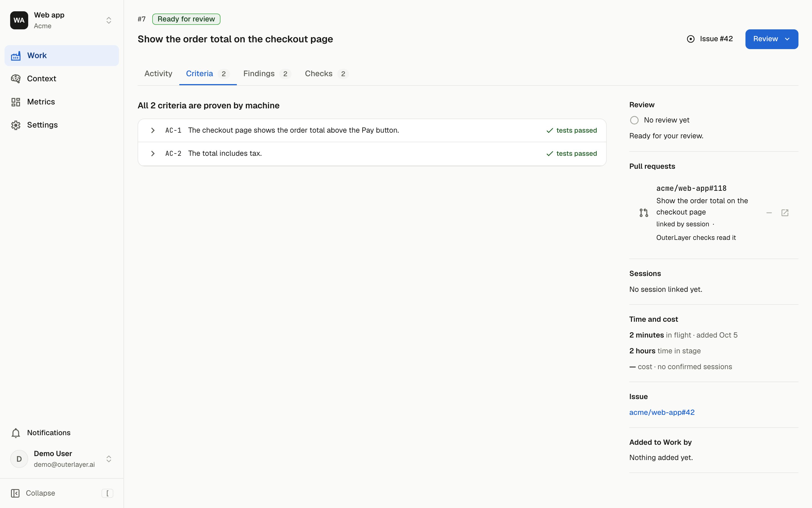Expand the AC-1 criterion row

click(x=372, y=130)
